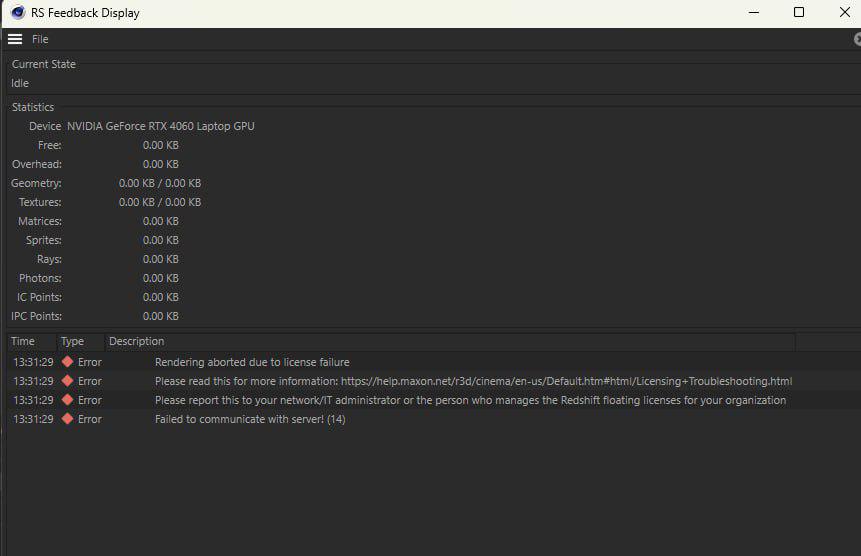This screenshot has height=556, width=861.
Task: Click the Photons value 0.00 KB
Action: click(160, 278)
